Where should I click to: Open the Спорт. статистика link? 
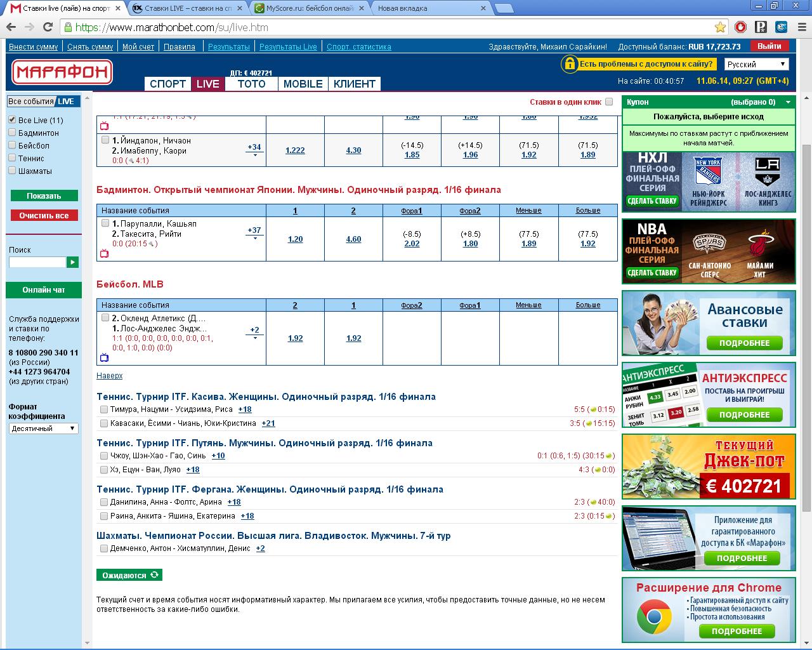(359, 47)
